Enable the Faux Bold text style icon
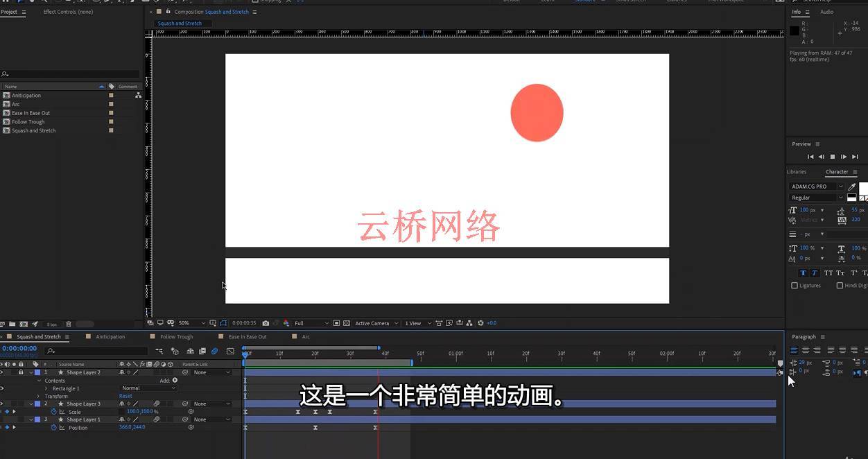Image resolution: width=868 pixels, height=459 pixels. [803, 273]
